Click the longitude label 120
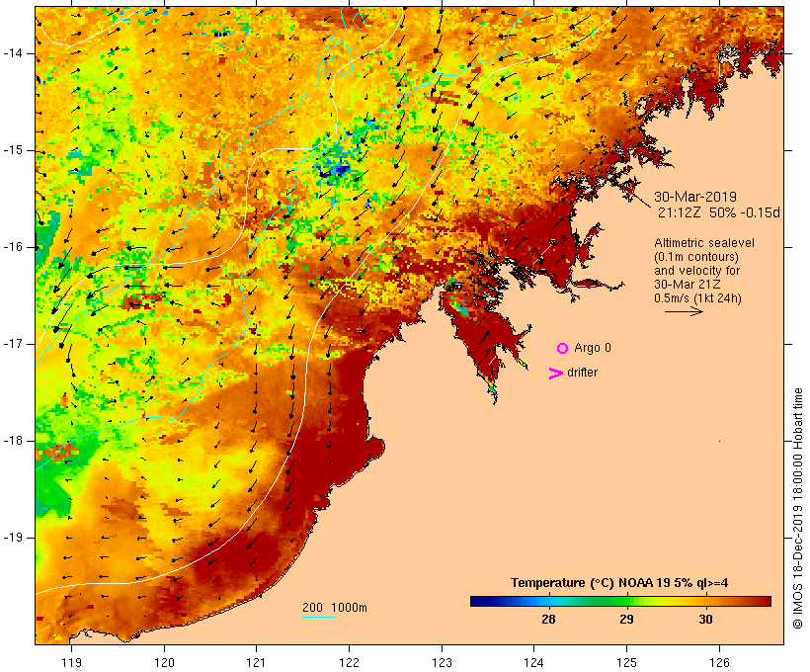Image resolution: width=810 pixels, height=672 pixels. (x=164, y=662)
